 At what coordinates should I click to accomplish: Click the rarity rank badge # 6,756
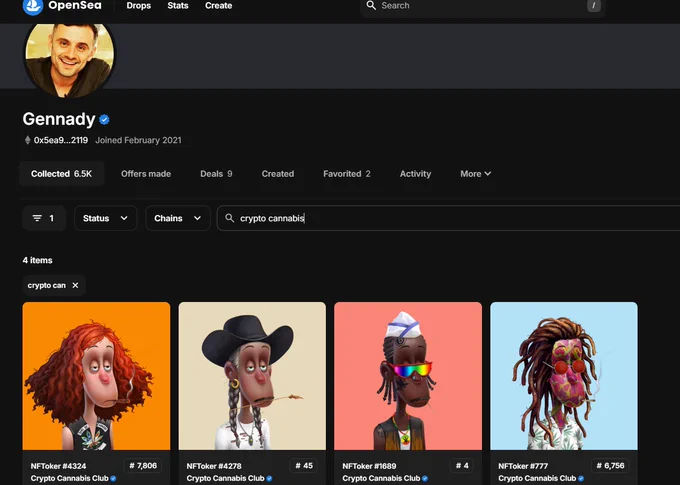(x=610, y=465)
